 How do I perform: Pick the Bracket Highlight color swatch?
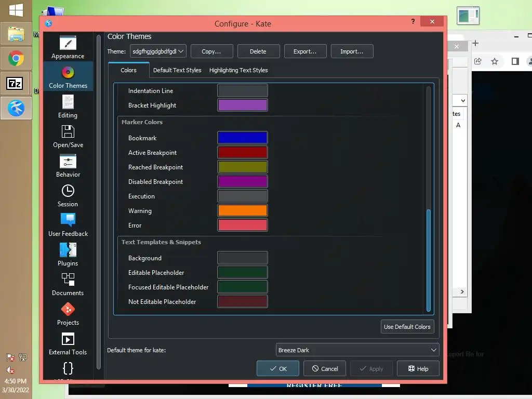tap(243, 105)
